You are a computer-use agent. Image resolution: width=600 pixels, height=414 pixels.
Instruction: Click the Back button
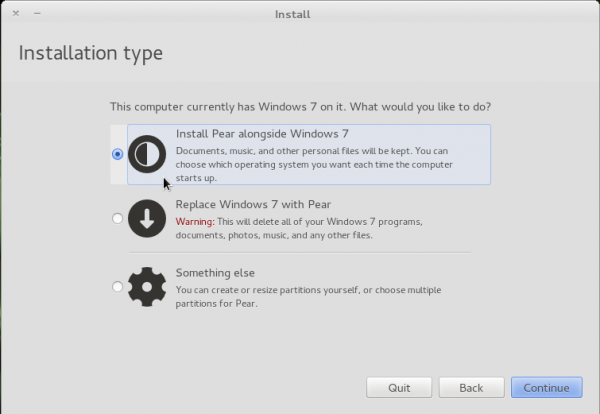471,388
